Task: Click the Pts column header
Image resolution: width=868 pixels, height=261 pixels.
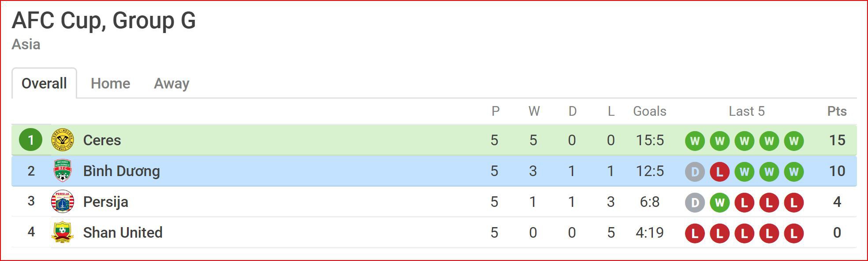Action: 837,111
